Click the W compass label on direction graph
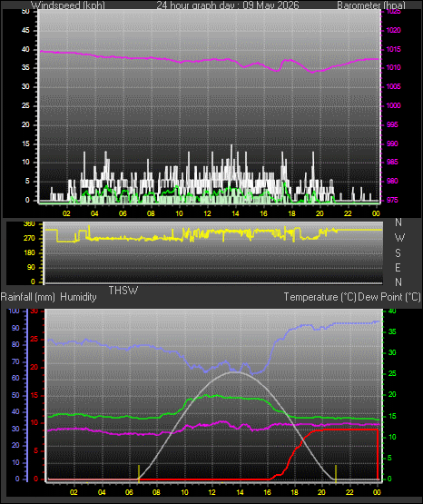Image resolution: width=423 pixels, height=504 pixels. [399, 238]
